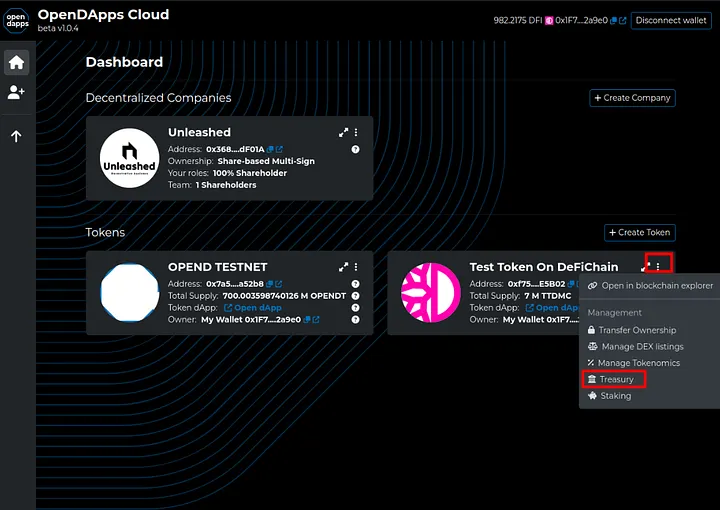Click the Unleashed company name heading
This screenshot has width=720, height=510.
click(199, 132)
